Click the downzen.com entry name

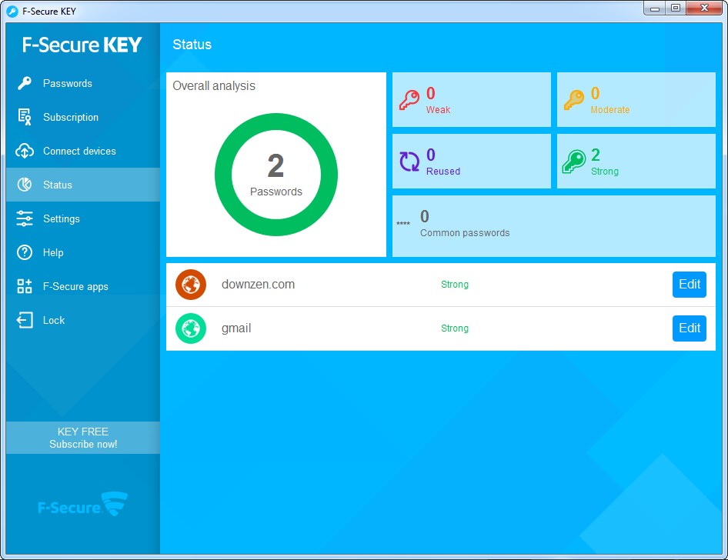point(258,285)
